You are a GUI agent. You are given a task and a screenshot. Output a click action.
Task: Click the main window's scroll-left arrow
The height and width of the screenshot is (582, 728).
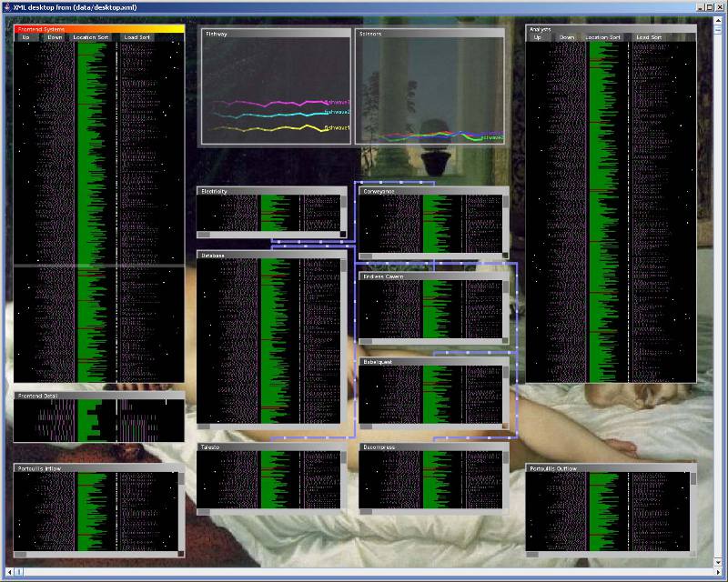(9, 572)
